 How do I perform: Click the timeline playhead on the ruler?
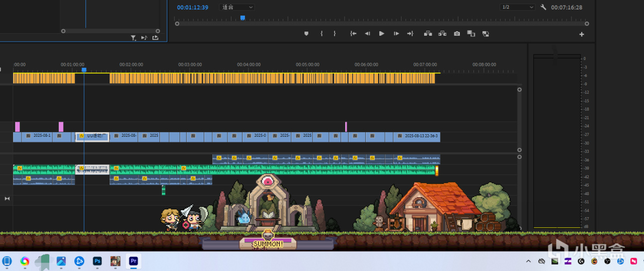[x=84, y=70]
